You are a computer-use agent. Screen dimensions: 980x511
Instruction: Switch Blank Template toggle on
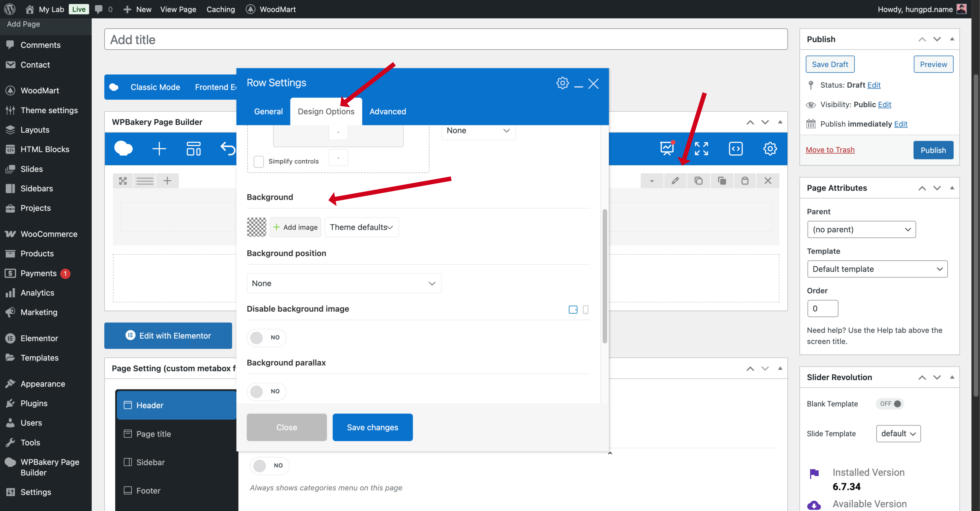[890, 404]
